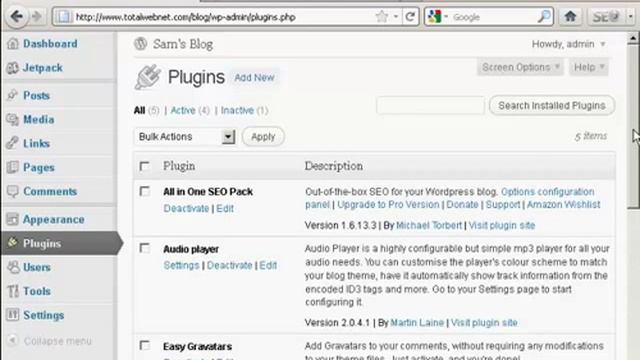Bookmark page with the star icon
Viewport: 640px width, 360px height.
coord(381,17)
